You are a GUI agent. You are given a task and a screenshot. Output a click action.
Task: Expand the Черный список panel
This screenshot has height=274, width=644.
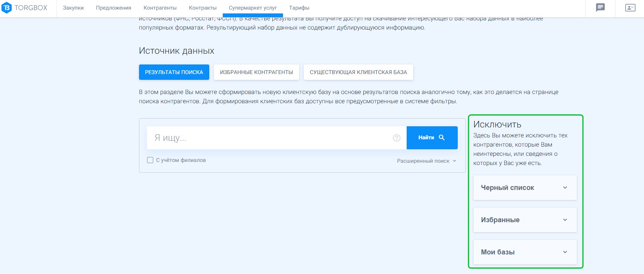tap(525, 188)
